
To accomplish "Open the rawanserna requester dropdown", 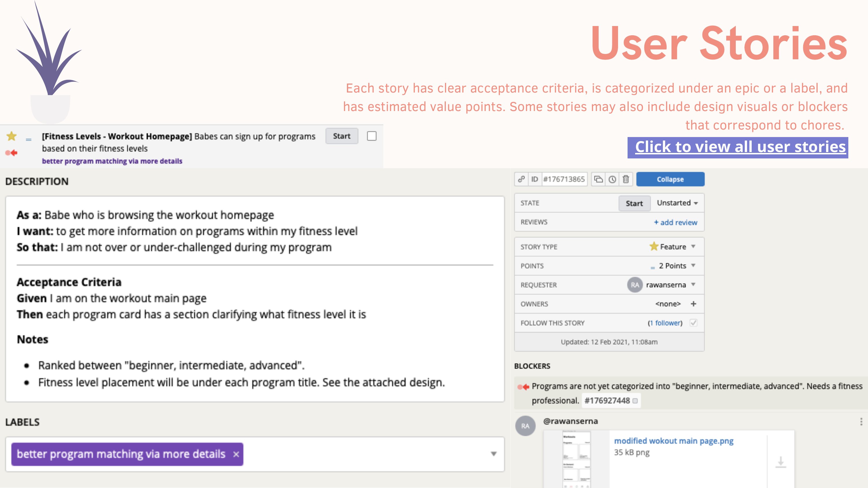I will point(693,285).
